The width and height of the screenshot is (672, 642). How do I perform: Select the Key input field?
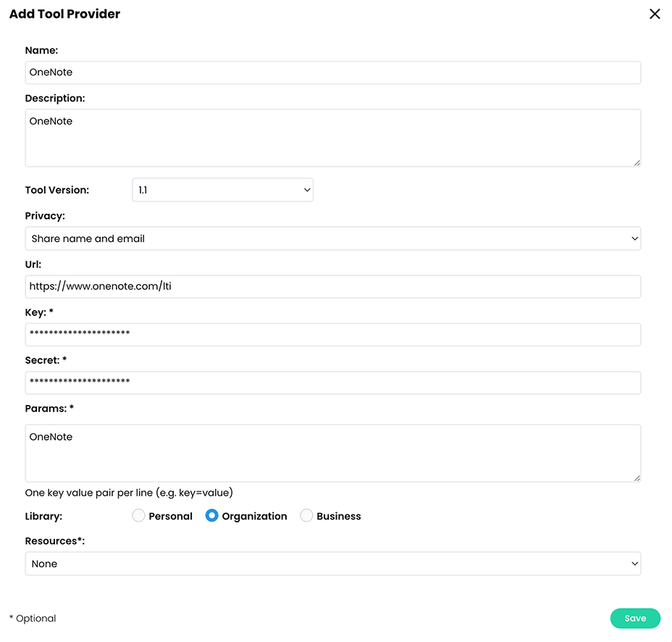point(333,335)
